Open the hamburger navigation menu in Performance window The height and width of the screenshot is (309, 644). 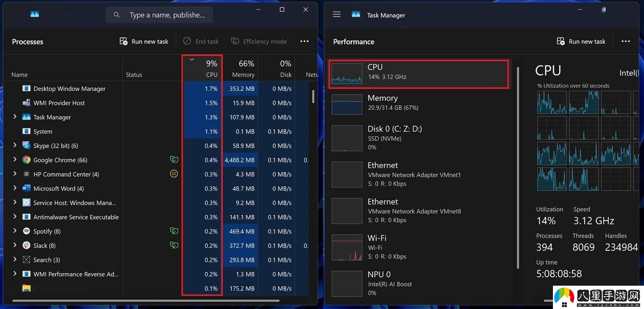point(337,15)
